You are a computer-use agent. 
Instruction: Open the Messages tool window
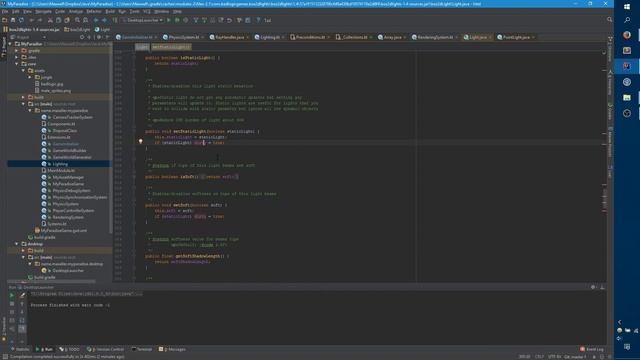pos(172,349)
